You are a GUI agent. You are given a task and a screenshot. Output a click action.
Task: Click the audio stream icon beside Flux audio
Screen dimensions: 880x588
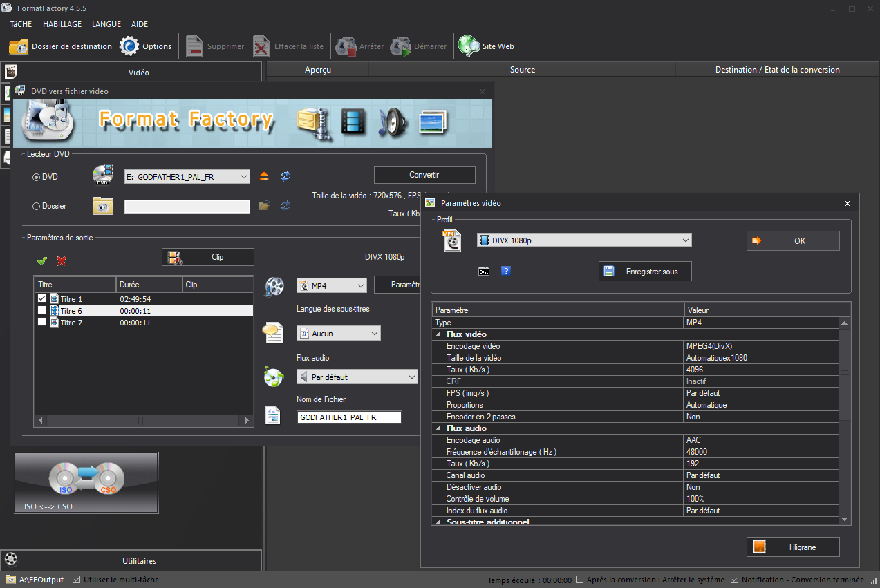pyautogui.click(x=274, y=377)
